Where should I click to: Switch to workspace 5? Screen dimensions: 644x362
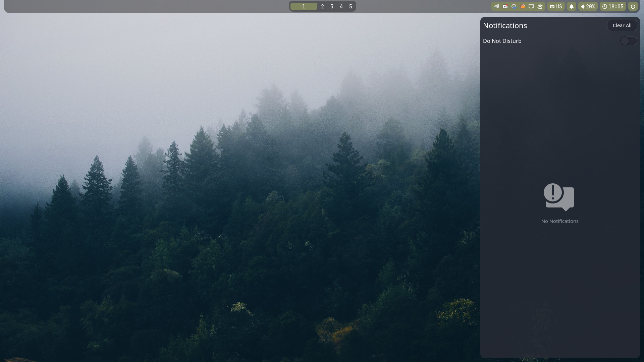351,6
